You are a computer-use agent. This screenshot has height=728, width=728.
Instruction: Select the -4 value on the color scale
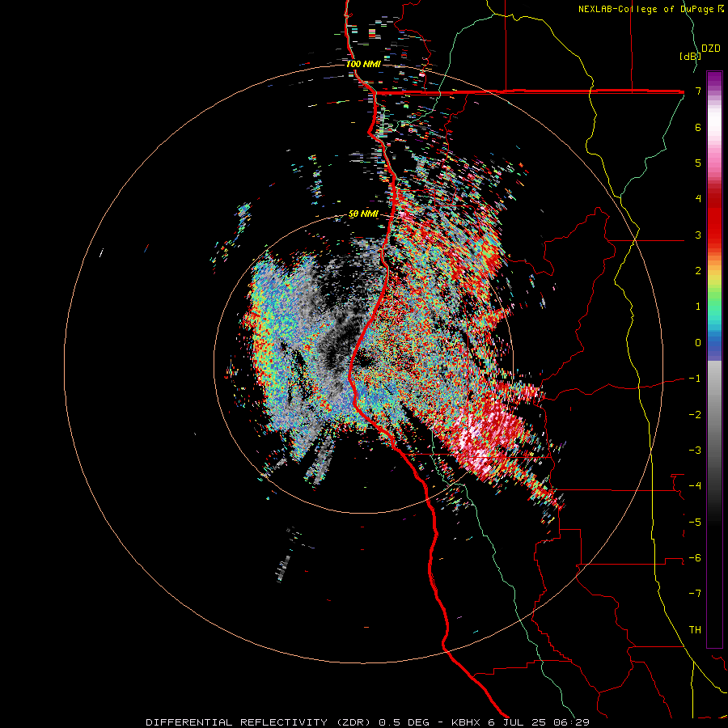point(695,486)
